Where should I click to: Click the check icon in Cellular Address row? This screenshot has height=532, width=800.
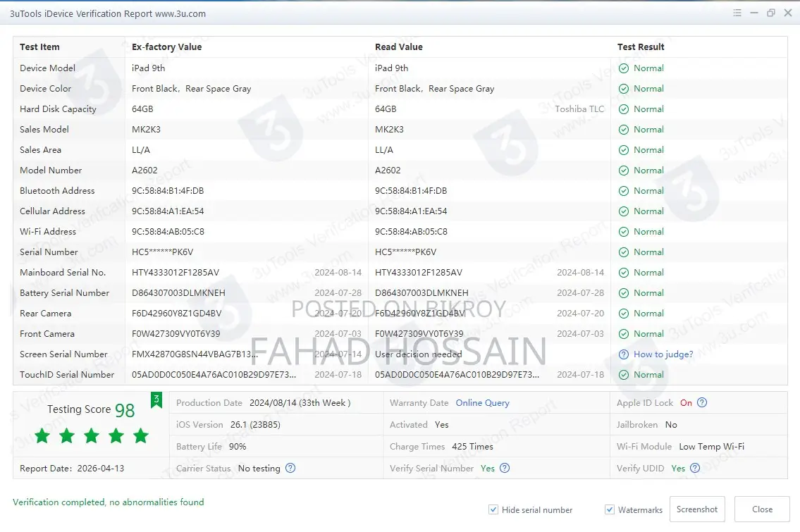[x=624, y=211]
